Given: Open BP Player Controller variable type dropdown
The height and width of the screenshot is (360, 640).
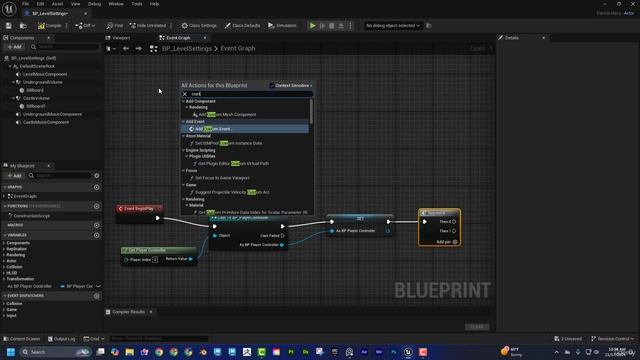Looking at the screenshot, I should click(x=80, y=286).
